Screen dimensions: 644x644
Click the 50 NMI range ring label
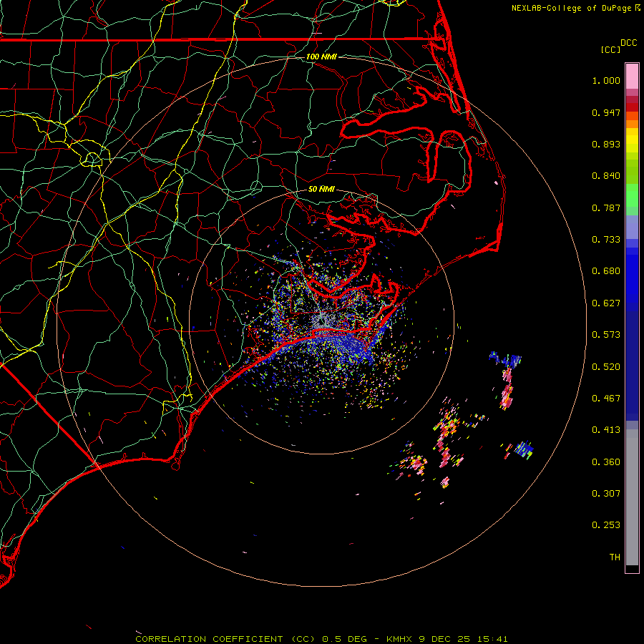tap(321, 189)
